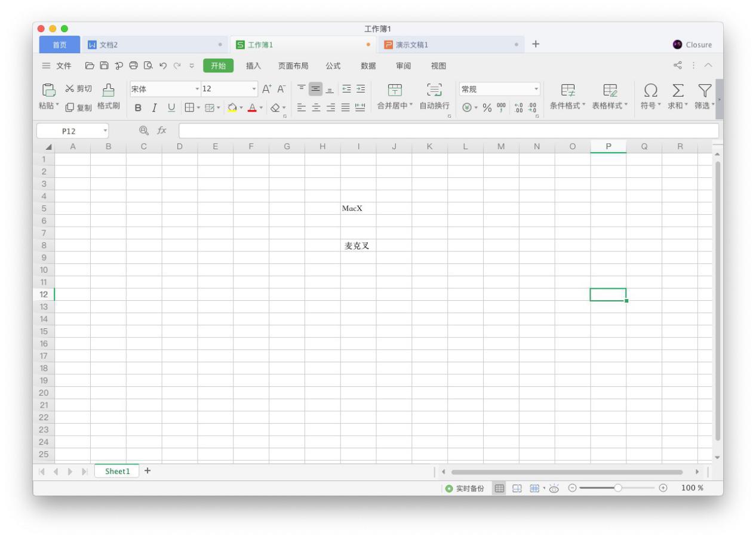Apply bold formatting with the B icon
Image resolution: width=756 pixels, height=539 pixels.
click(138, 109)
